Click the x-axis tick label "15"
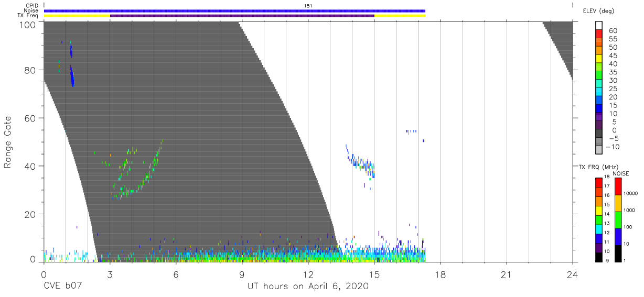Image resolution: width=644 pixels, height=297 pixels. tap(374, 273)
